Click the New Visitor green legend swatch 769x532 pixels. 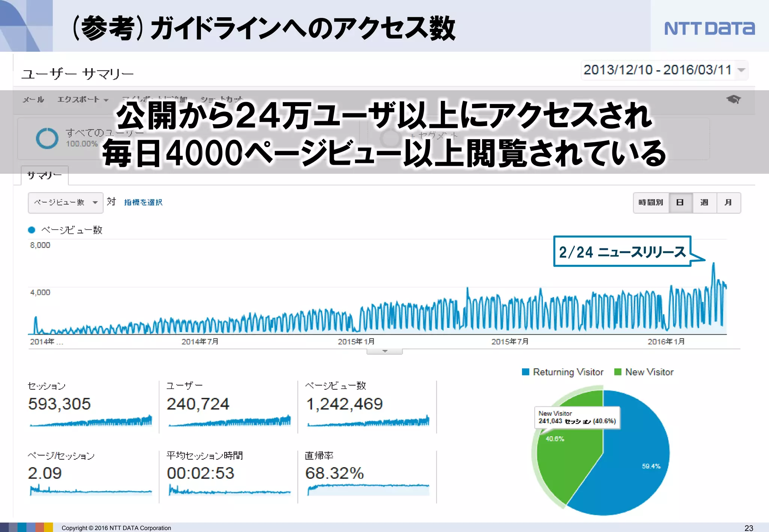click(618, 372)
